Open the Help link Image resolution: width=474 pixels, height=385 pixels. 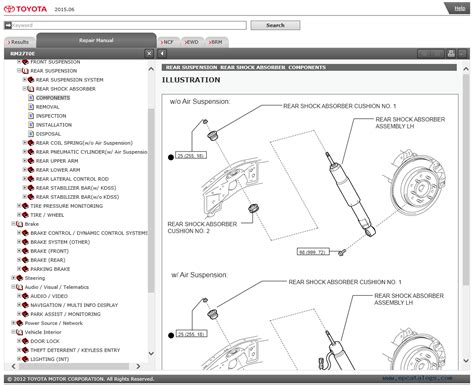coord(459,8)
